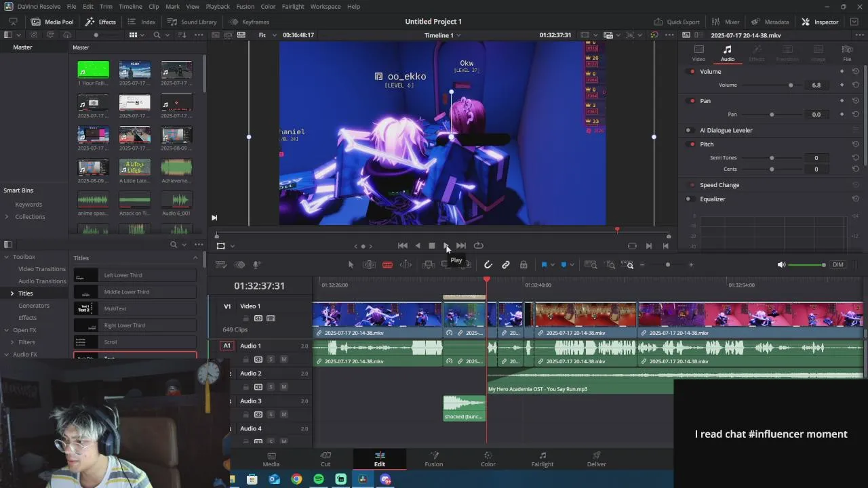
Task: Toggle the DIM audio button
Action: [x=838, y=265]
